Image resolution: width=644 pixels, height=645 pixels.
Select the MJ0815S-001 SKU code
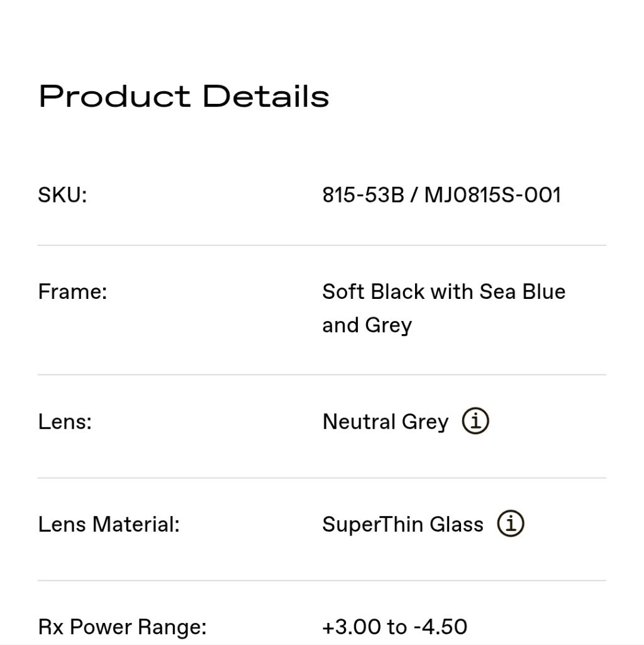pyautogui.click(x=492, y=195)
